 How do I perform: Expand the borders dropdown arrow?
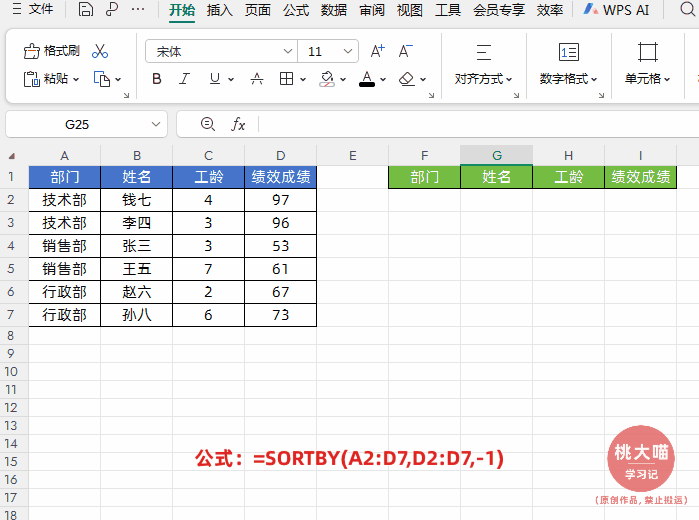[x=303, y=79]
